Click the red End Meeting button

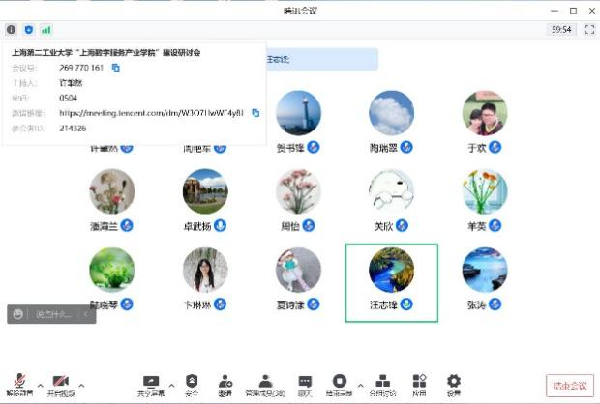tap(570, 385)
